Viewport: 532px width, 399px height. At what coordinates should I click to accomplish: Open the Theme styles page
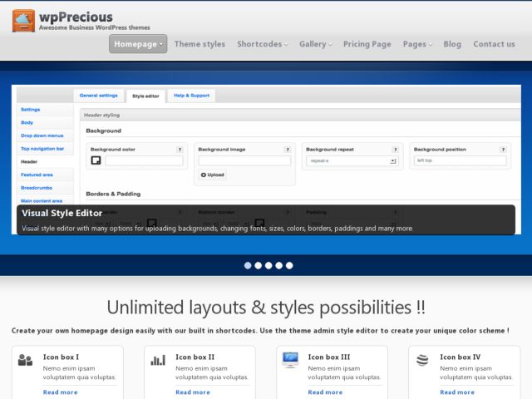click(x=199, y=44)
